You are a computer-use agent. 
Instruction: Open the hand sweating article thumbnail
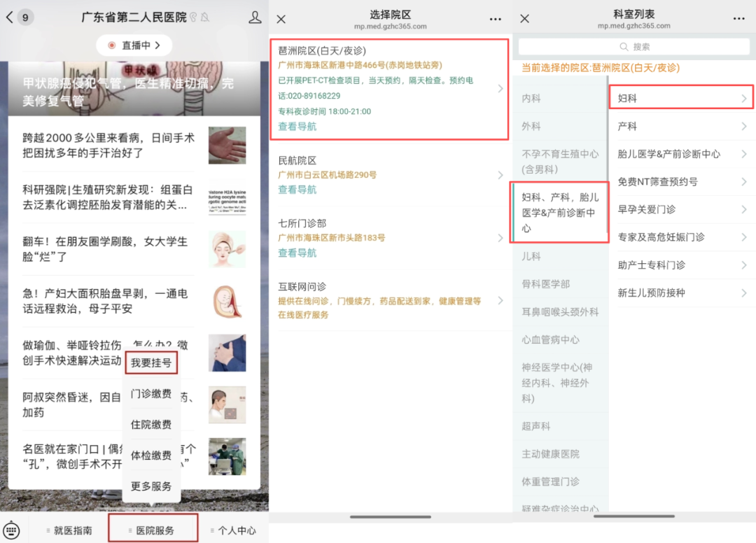pos(227,145)
